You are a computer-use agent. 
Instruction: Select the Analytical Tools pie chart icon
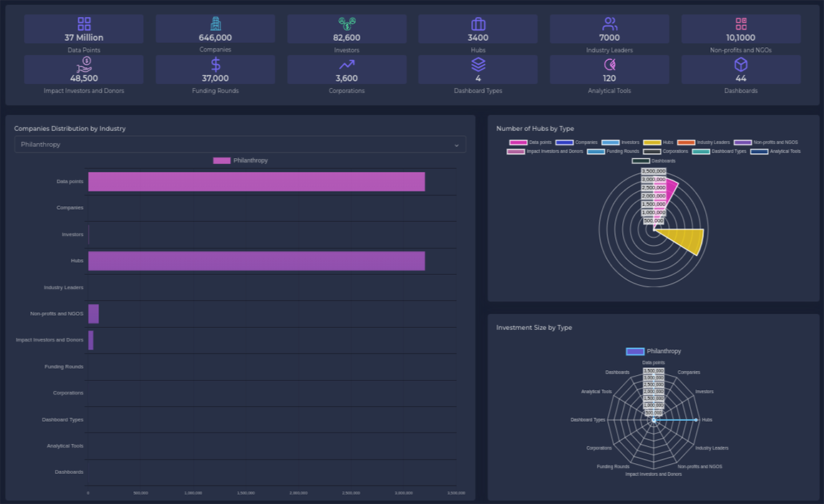(609, 64)
